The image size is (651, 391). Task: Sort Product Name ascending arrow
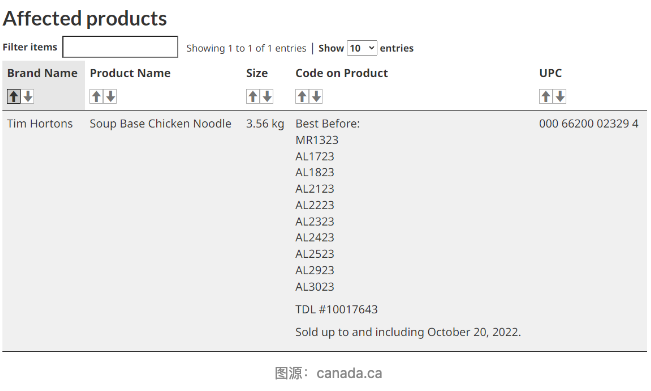(96, 96)
